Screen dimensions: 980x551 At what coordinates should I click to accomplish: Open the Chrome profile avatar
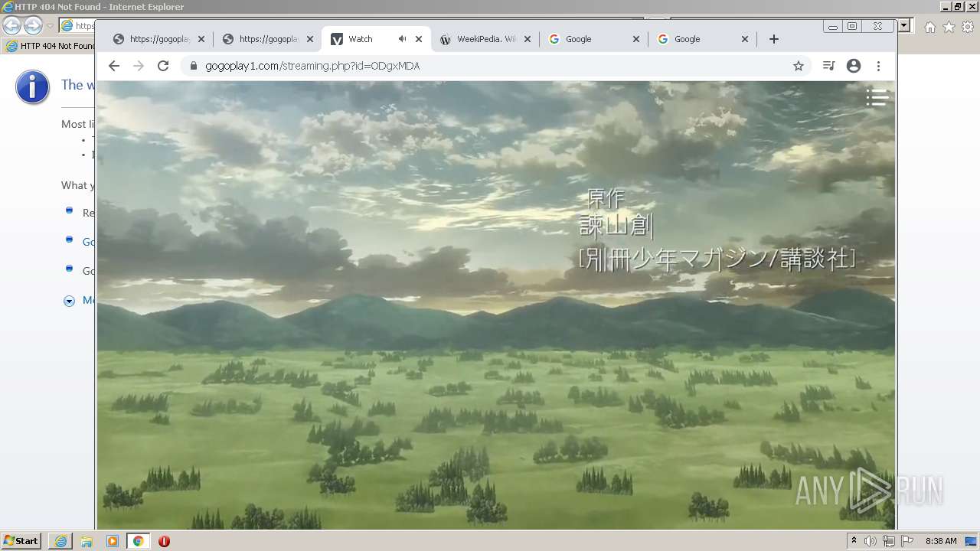click(854, 66)
